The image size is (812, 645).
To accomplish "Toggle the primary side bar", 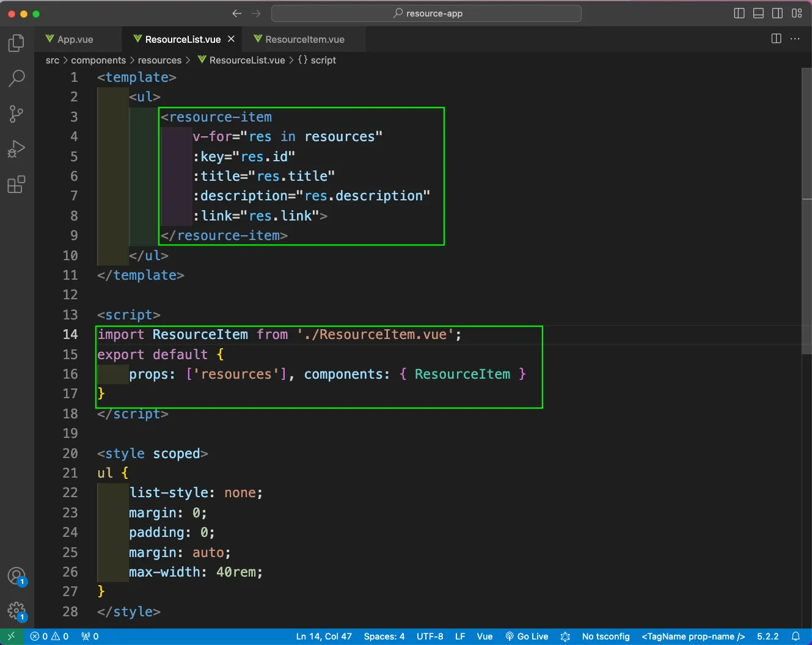I will [x=739, y=13].
